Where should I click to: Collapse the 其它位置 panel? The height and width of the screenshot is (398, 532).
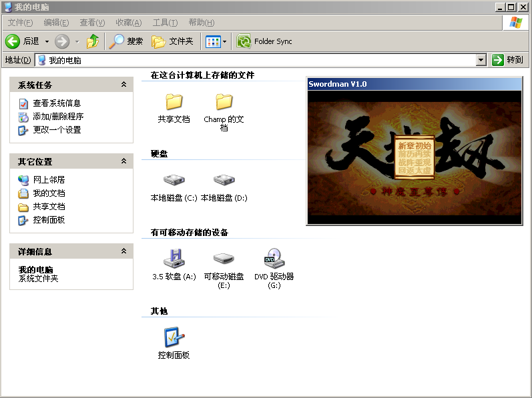point(124,161)
